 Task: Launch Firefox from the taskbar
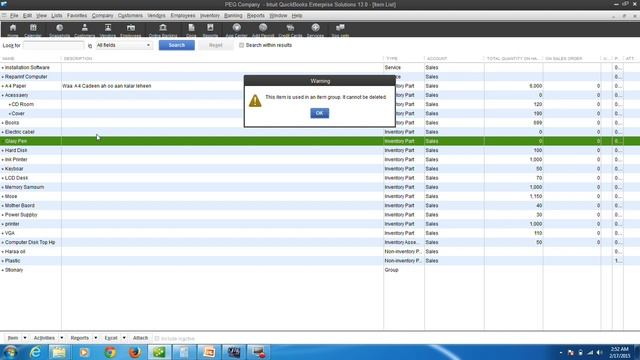tap(135, 352)
